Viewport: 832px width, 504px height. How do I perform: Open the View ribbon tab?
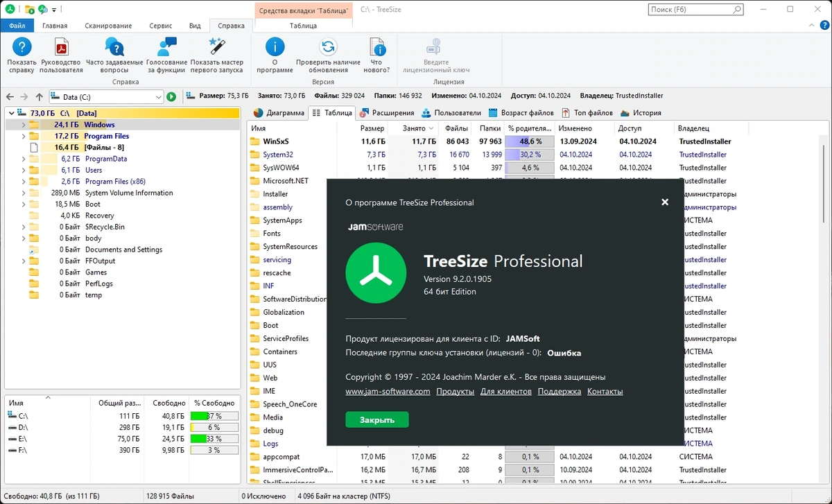point(195,26)
